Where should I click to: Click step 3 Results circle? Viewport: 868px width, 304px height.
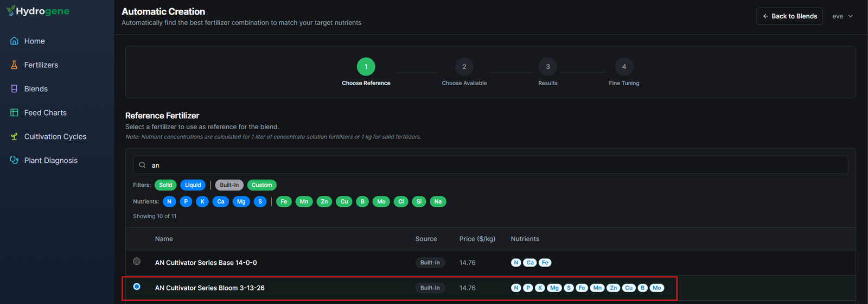[x=548, y=67]
